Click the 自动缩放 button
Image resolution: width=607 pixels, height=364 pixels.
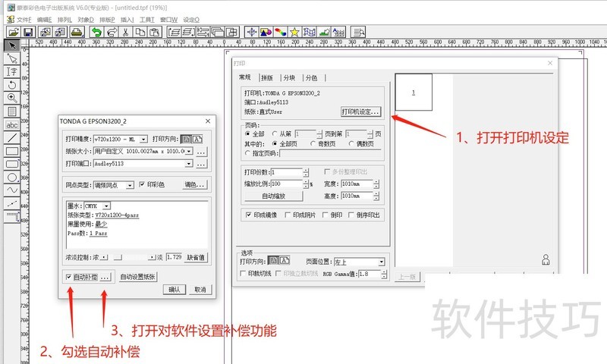click(x=274, y=196)
